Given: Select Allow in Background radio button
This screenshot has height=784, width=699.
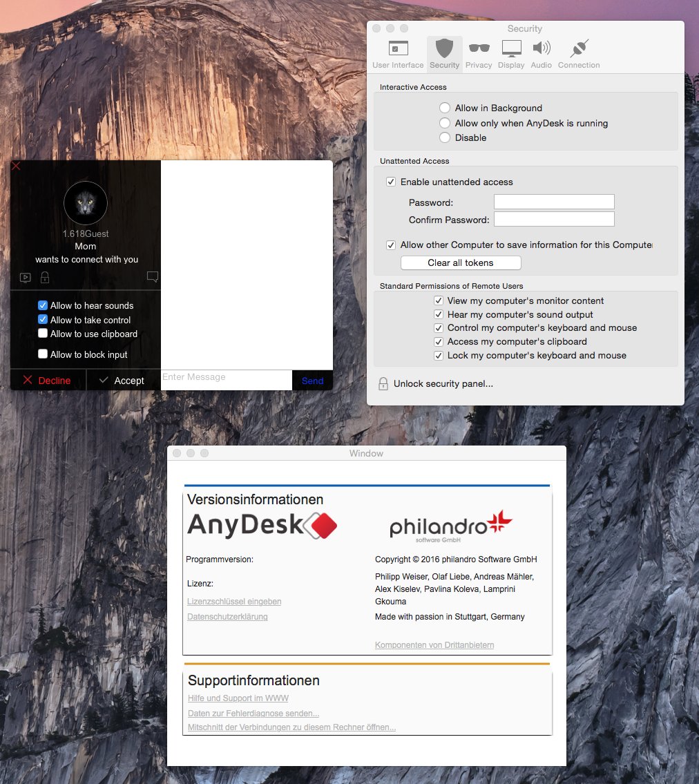Looking at the screenshot, I should click(445, 108).
